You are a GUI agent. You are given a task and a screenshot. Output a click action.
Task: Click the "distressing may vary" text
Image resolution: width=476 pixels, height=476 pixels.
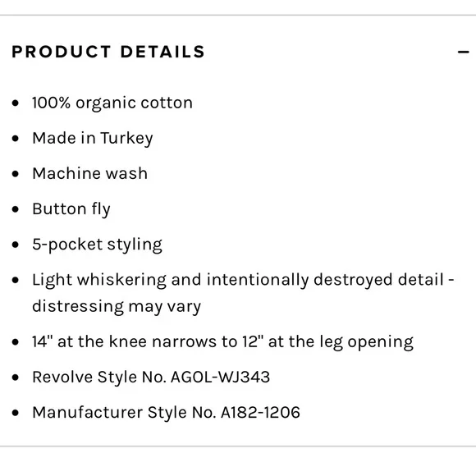coord(117,307)
